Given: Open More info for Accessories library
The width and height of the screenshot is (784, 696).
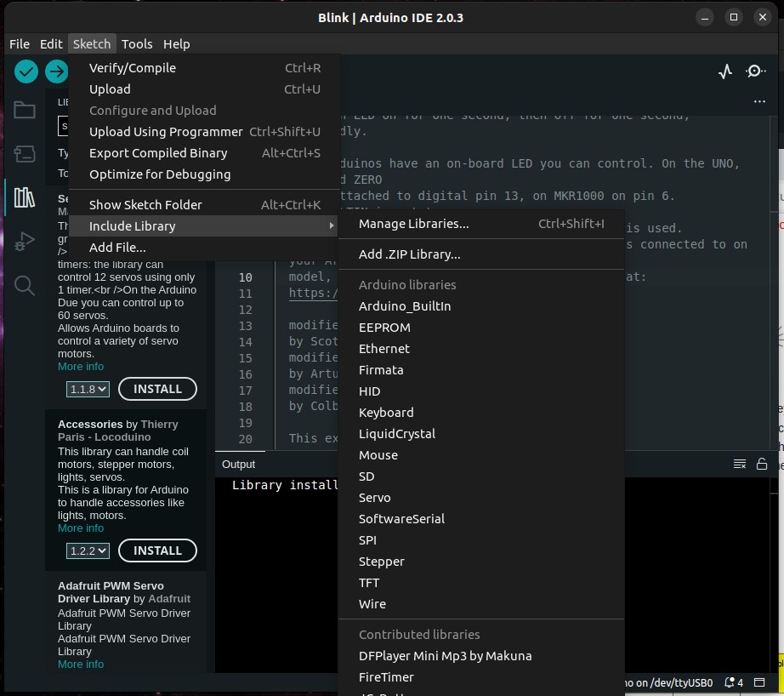Looking at the screenshot, I should point(81,528).
